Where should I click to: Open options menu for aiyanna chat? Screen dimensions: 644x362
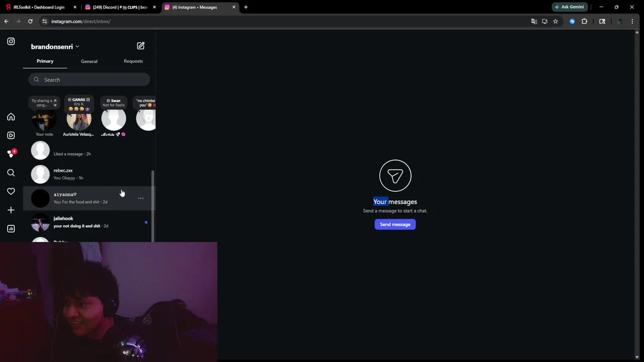pos(141,198)
